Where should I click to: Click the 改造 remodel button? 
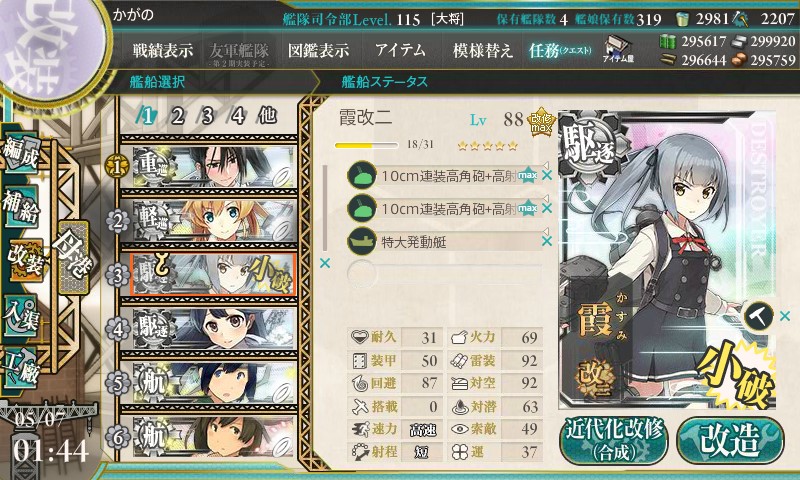point(730,441)
